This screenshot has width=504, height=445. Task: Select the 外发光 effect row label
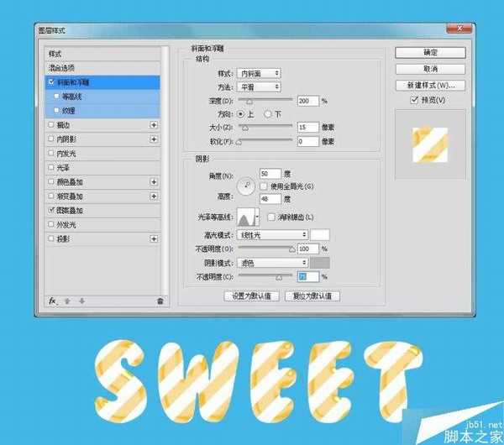pos(66,224)
